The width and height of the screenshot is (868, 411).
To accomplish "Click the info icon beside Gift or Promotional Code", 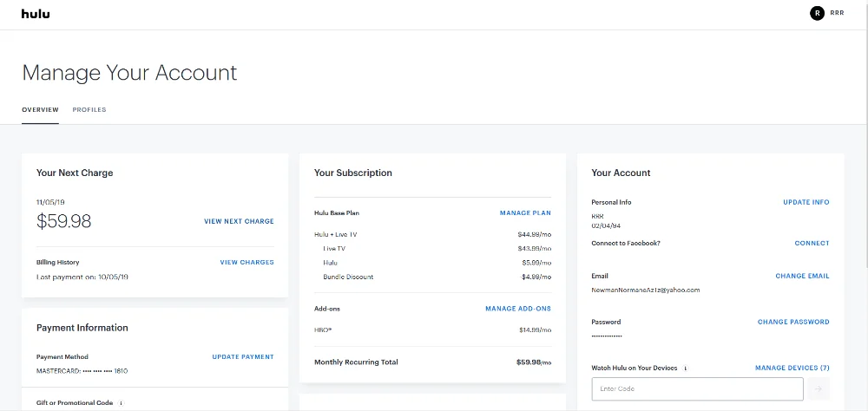I will pyautogui.click(x=122, y=403).
